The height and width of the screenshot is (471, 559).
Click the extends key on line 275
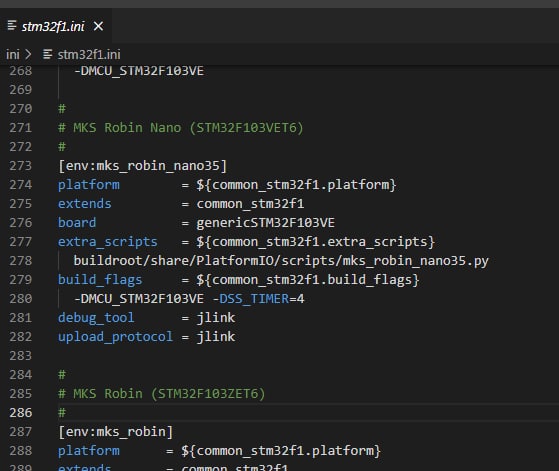coord(85,204)
